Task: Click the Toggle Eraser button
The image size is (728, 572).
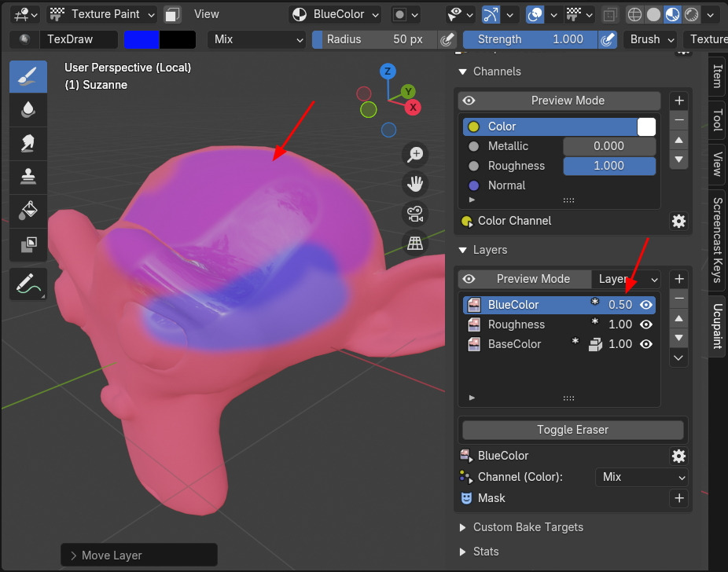Action: point(573,430)
